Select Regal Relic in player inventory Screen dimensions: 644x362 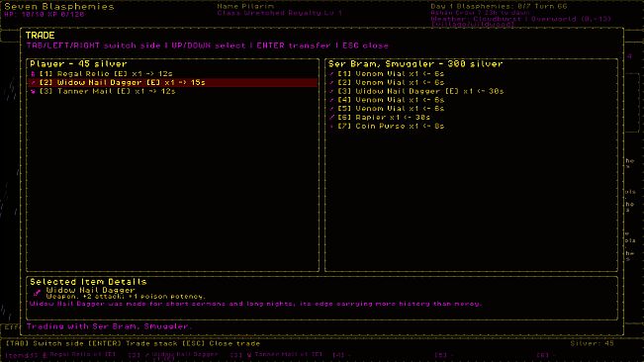coord(172,74)
